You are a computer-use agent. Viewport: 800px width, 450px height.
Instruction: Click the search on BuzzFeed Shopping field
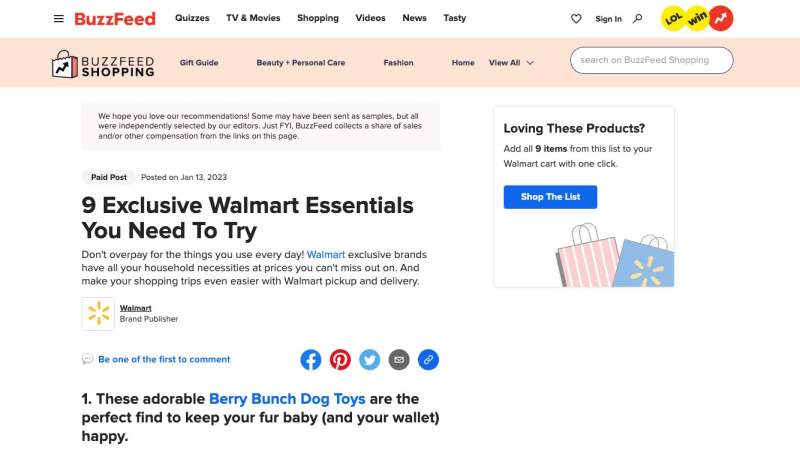click(x=652, y=60)
